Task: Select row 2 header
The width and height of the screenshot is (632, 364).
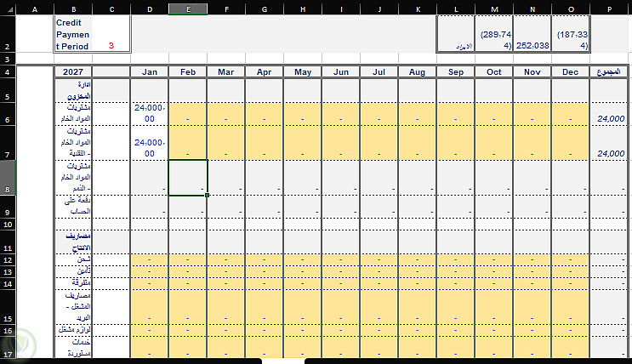Action: (8, 34)
